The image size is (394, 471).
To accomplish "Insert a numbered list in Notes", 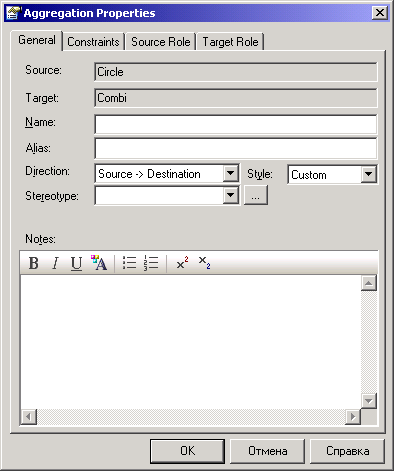I will coord(151,263).
